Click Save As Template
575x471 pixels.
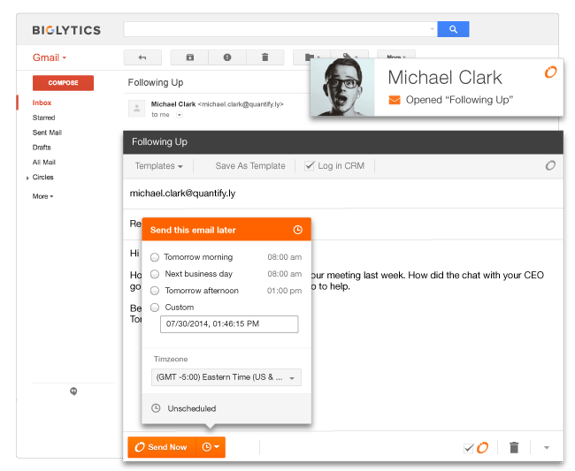coord(250,166)
